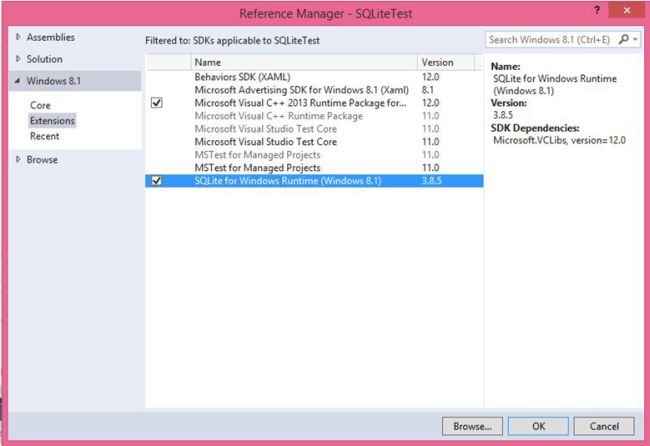Click the Browse label in left pane
The image size is (650, 446).
(42, 160)
